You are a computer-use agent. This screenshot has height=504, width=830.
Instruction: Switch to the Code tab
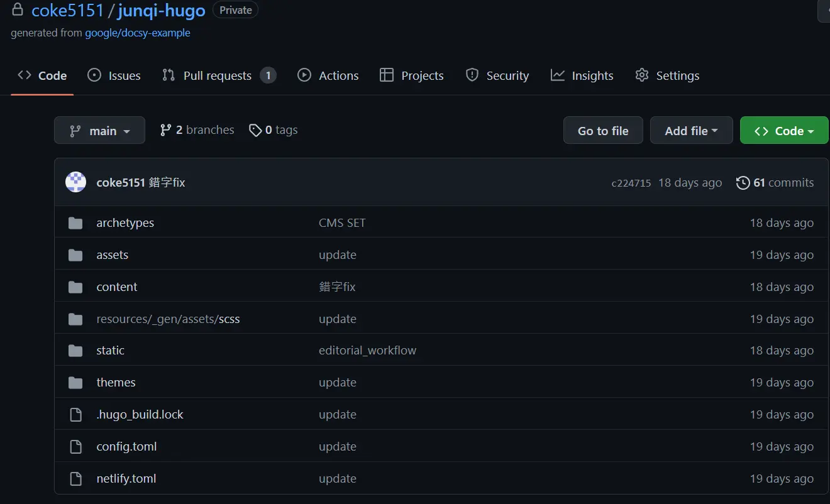point(42,75)
